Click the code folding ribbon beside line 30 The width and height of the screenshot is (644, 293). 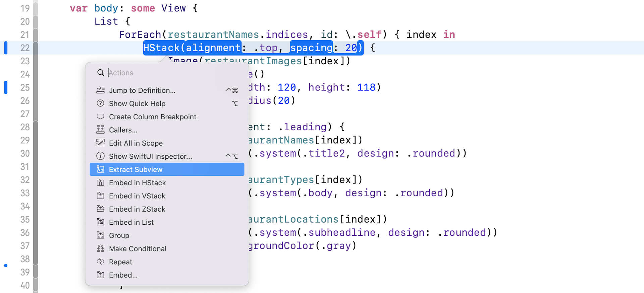pyautogui.click(x=36, y=153)
